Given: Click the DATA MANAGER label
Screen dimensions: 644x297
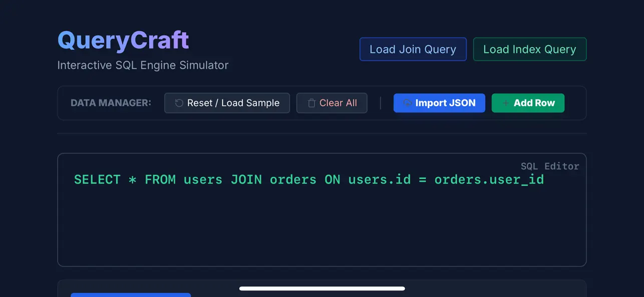Looking at the screenshot, I should tap(111, 103).
